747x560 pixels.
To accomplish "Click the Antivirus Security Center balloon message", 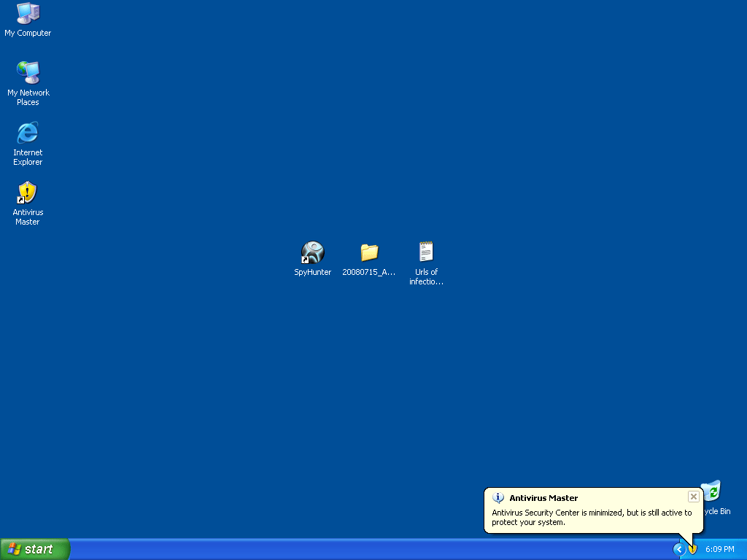I will coord(591,517).
